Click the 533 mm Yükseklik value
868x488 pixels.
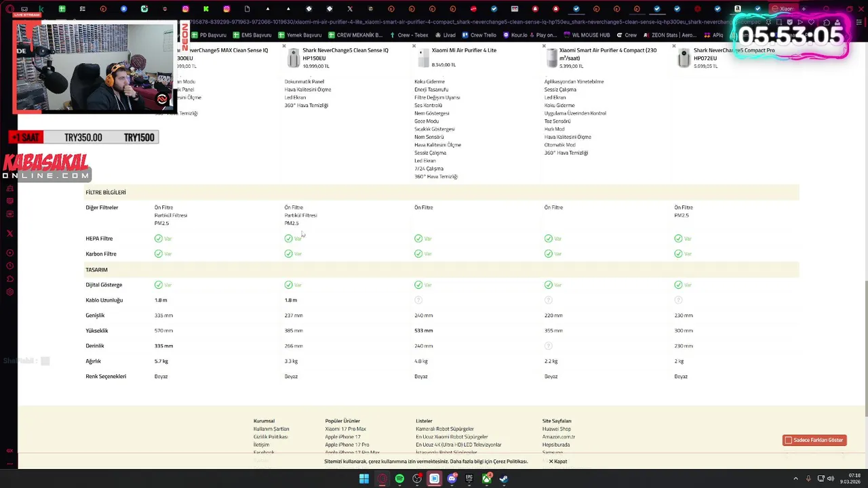pos(423,331)
